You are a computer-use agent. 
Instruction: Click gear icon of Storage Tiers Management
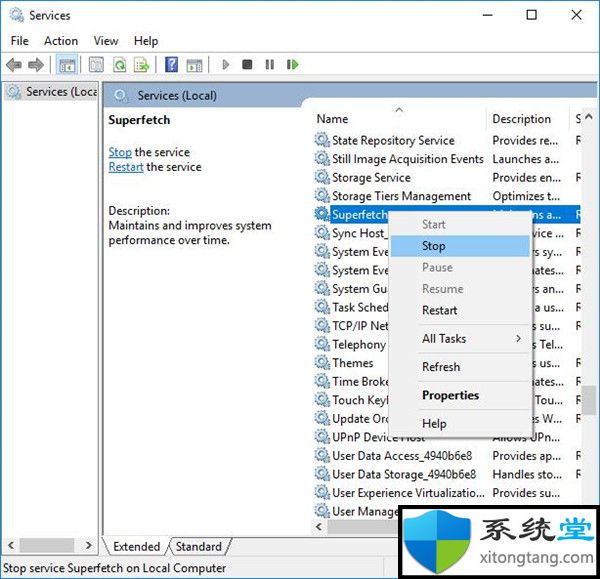pyautogui.click(x=322, y=196)
